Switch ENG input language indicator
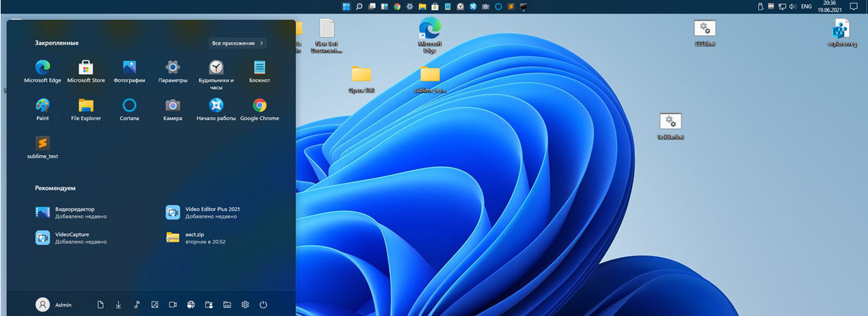 806,7
